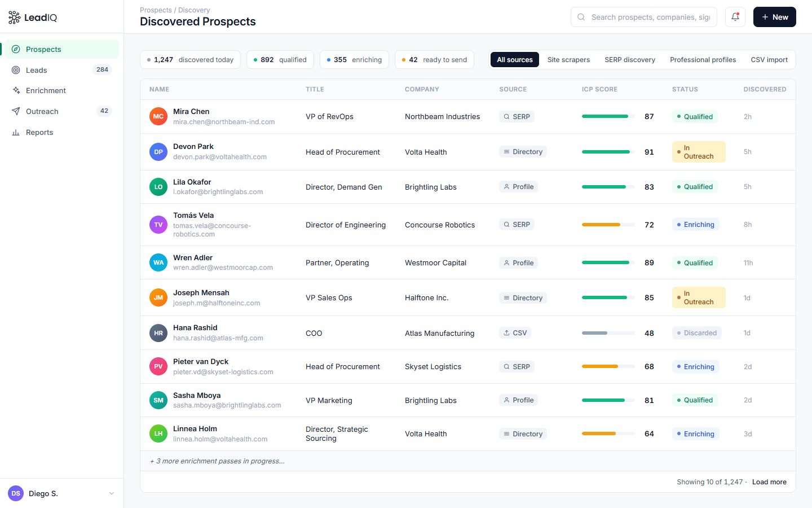Sort by ICP SCORE column header
812x508 pixels.
[x=599, y=89]
